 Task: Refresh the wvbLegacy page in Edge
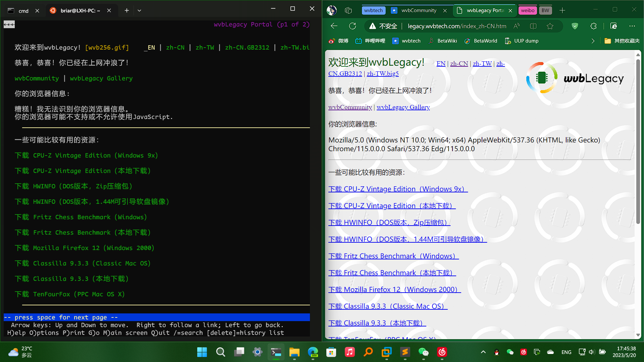pyautogui.click(x=352, y=26)
